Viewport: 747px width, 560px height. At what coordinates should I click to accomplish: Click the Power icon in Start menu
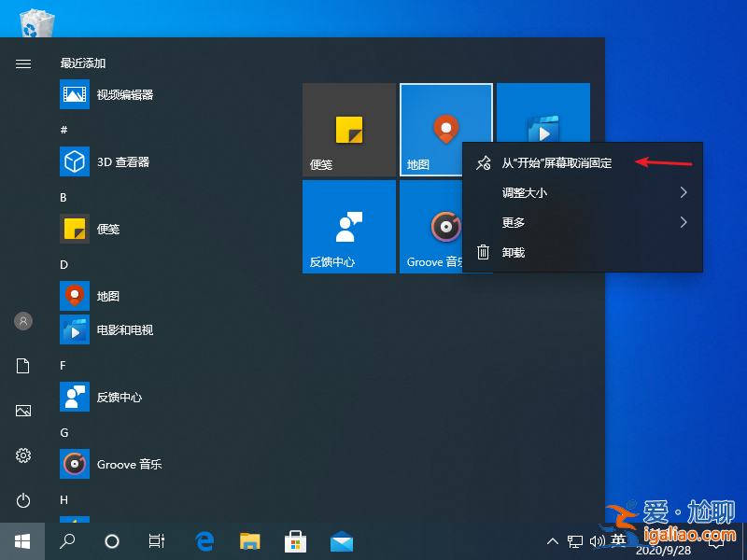point(22,500)
